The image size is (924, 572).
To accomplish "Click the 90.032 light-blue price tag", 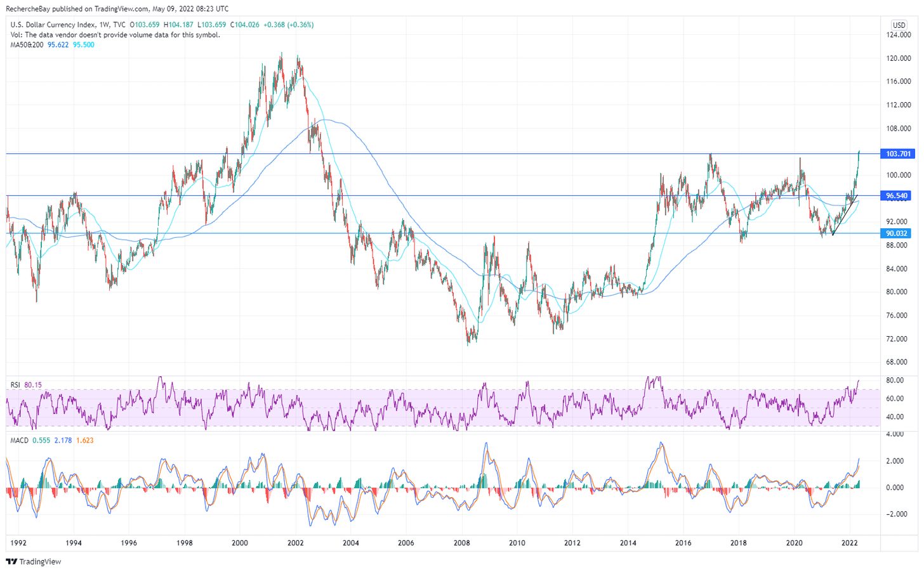I will click(x=897, y=233).
